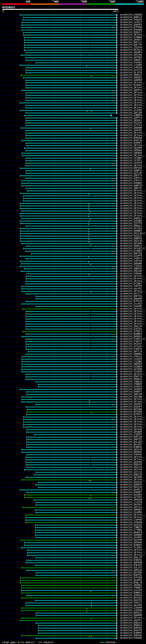The image size is (146, 644).
Task: Select hit label UniRef100_B4FS28
Action: click(131, 254)
